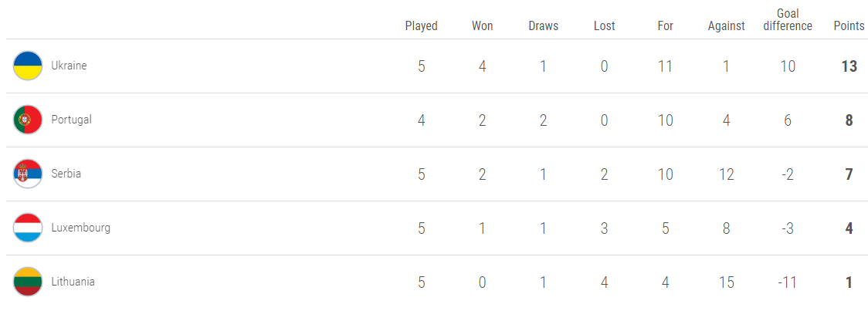Viewport: 868px width, 311px height.
Task: Sort standings by Won column header
Action: point(482,26)
